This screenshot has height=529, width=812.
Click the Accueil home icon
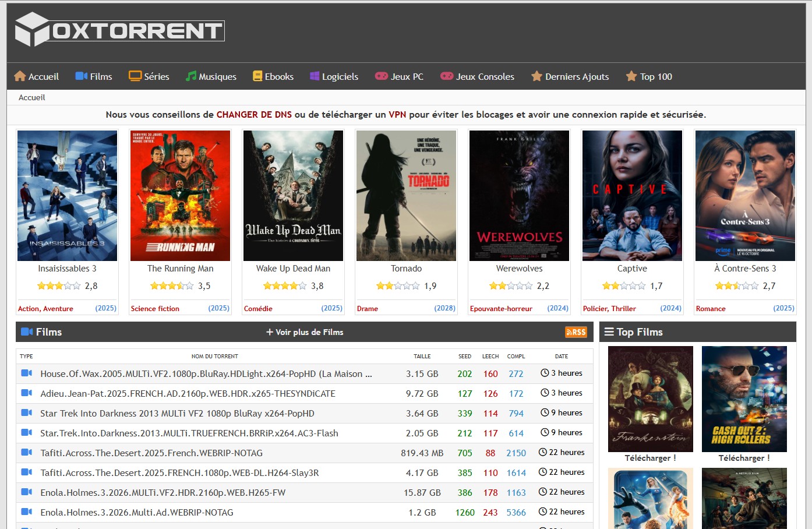[x=20, y=76]
